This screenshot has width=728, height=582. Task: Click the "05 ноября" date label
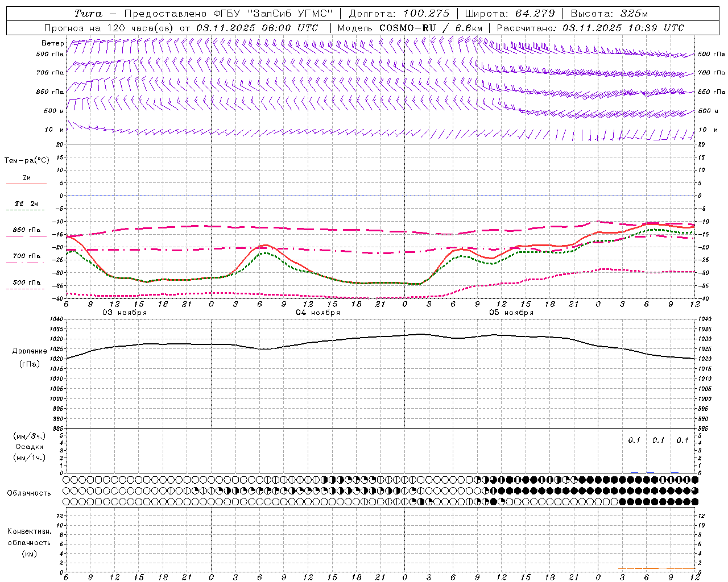[x=511, y=313]
